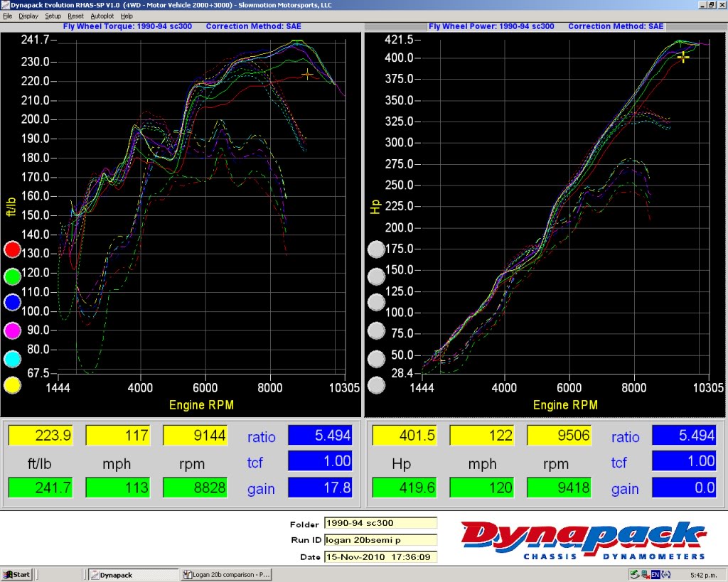Viewport: 728px width, 582px height.
Task: Click the Date field showing 15-Nov-2010
Action: click(380, 556)
